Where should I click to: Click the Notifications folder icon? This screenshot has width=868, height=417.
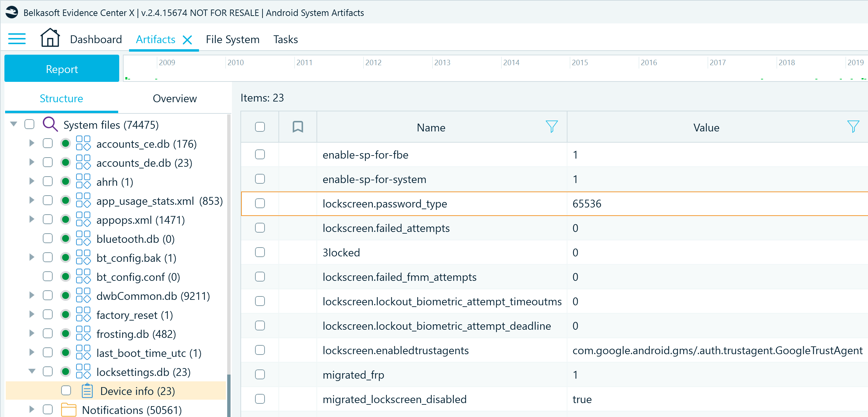tap(69, 410)
